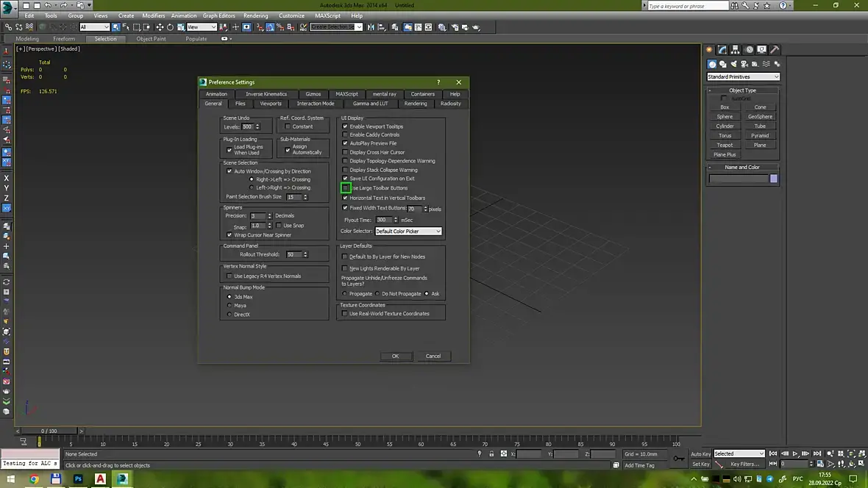This screenshot has width=868, height=488.
Task: Activate the Select and Rotate tool
Action: tap(170, 27)
